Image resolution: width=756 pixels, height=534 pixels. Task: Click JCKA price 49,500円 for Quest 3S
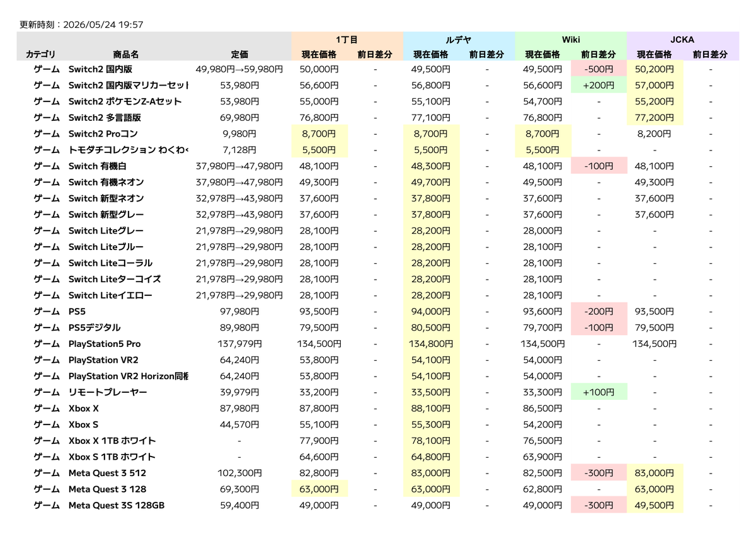coord(655,506)
